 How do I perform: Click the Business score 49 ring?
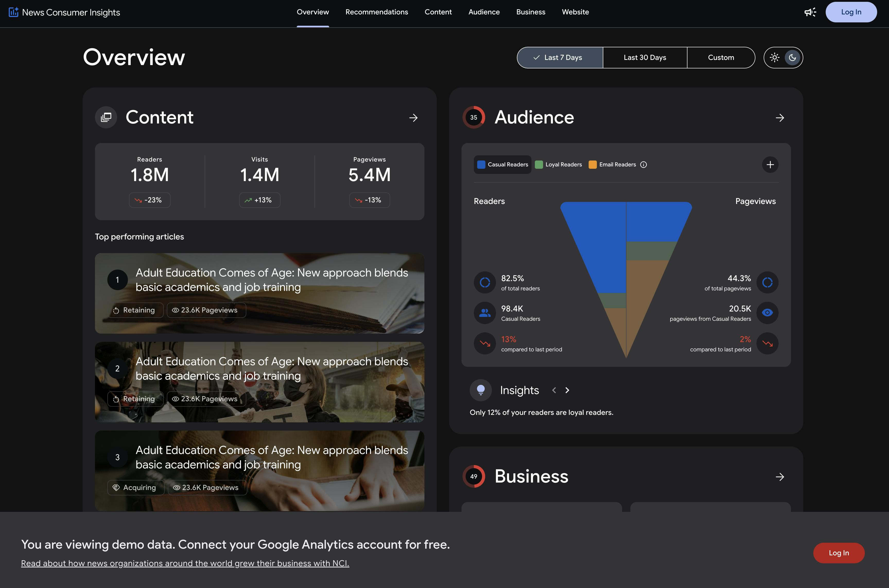click(x=474, y=476)
